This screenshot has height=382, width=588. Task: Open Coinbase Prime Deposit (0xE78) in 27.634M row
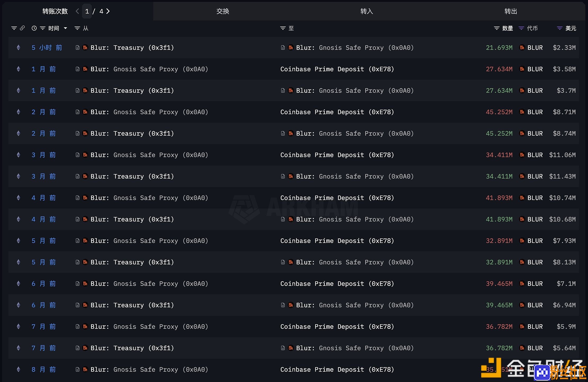(x=337, y=69)
